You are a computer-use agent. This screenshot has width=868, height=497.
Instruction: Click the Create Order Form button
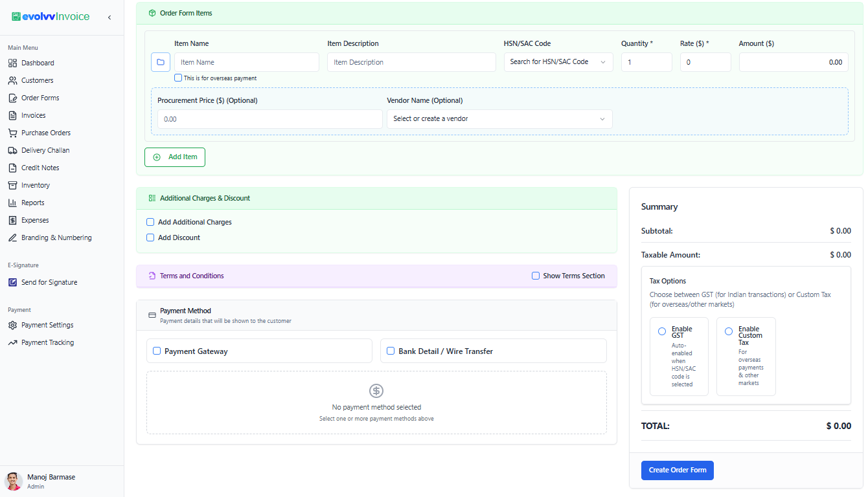tap(678, 470)
